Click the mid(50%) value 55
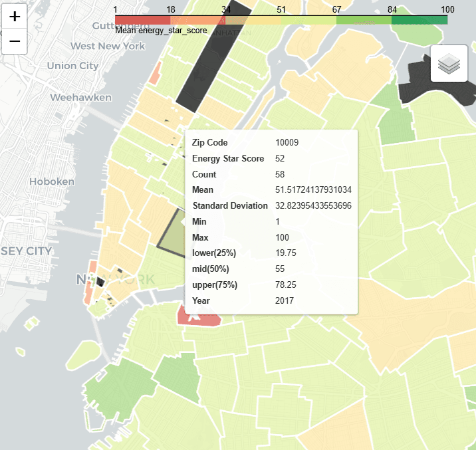The width and height of the screenshot is (476, 450). 280,269
